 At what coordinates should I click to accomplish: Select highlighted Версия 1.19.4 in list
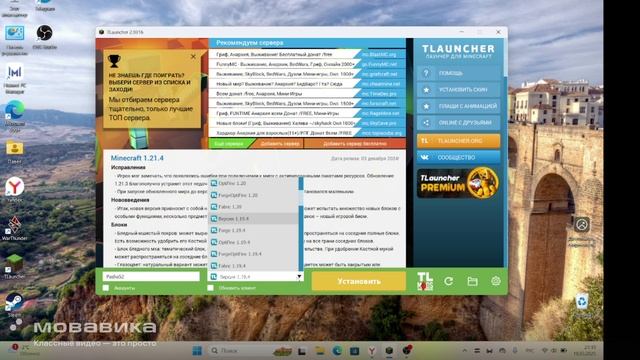click(253, 219)
